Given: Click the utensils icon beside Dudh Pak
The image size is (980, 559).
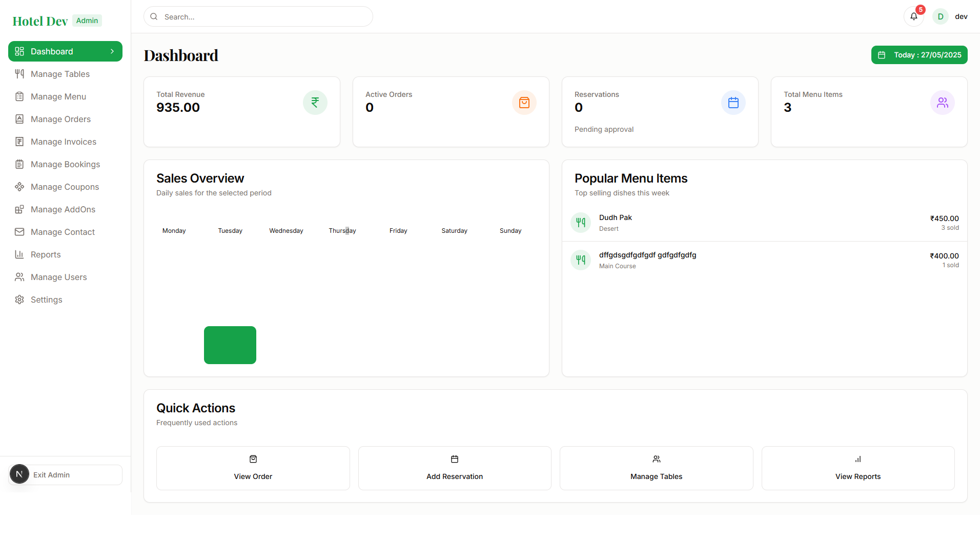Looking at the screenshot, I should click(581, 223).
